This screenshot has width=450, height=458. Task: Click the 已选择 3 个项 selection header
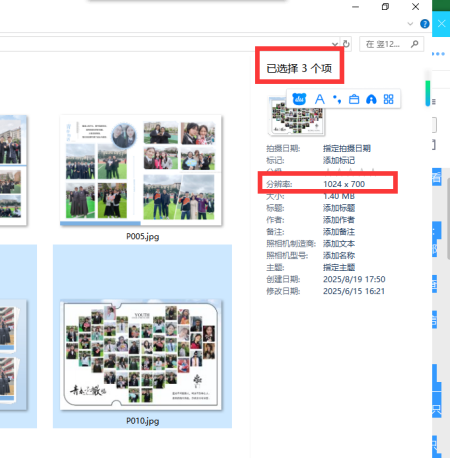(x=299, y=68)
